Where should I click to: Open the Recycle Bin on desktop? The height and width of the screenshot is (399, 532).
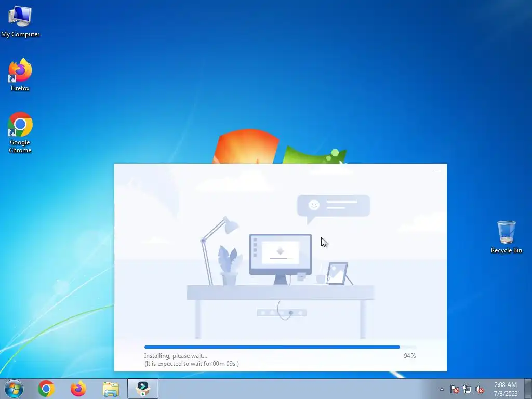click(506, 237)
